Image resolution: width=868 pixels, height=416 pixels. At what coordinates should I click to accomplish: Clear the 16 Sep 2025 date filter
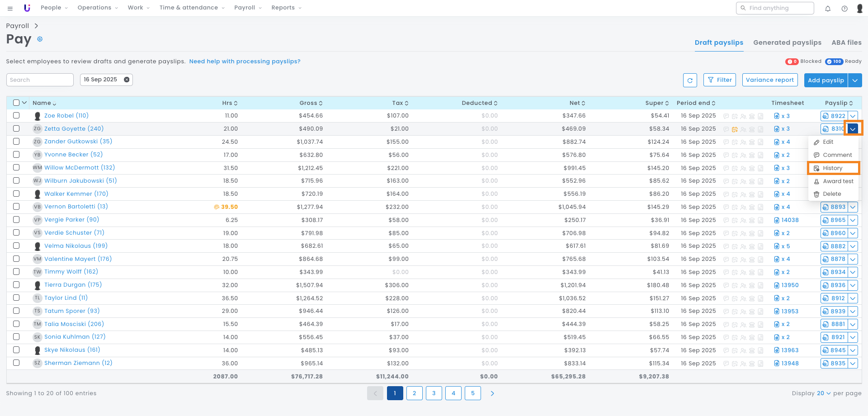pos(127,80)
